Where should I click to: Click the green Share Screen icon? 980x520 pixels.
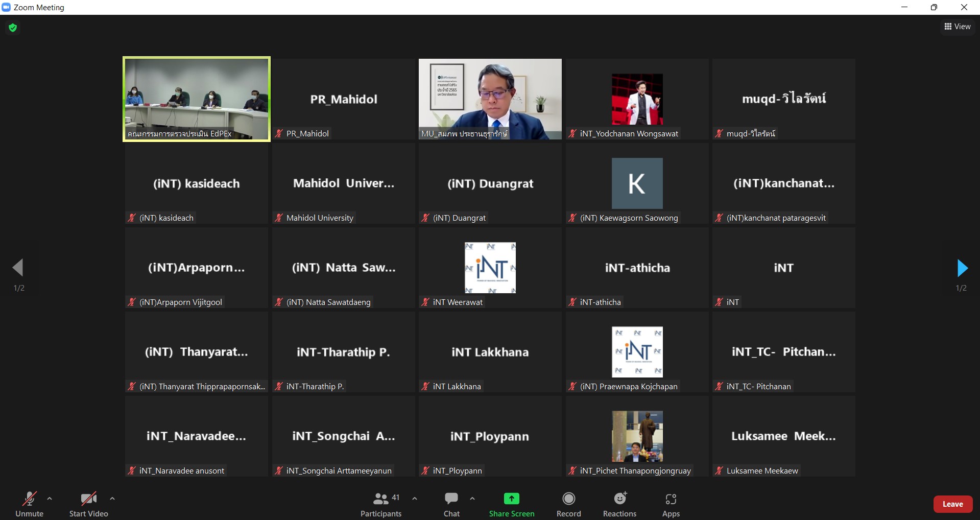pos(511,499)
